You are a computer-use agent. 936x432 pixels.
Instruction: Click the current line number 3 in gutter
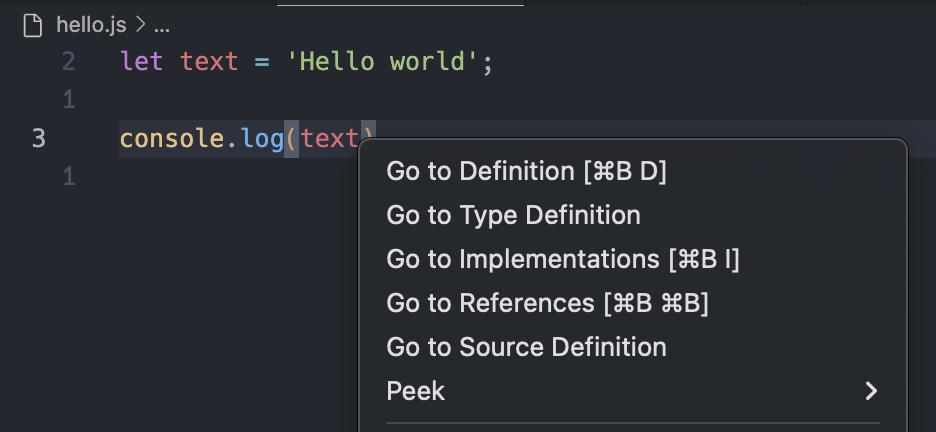tap(39, 138)
